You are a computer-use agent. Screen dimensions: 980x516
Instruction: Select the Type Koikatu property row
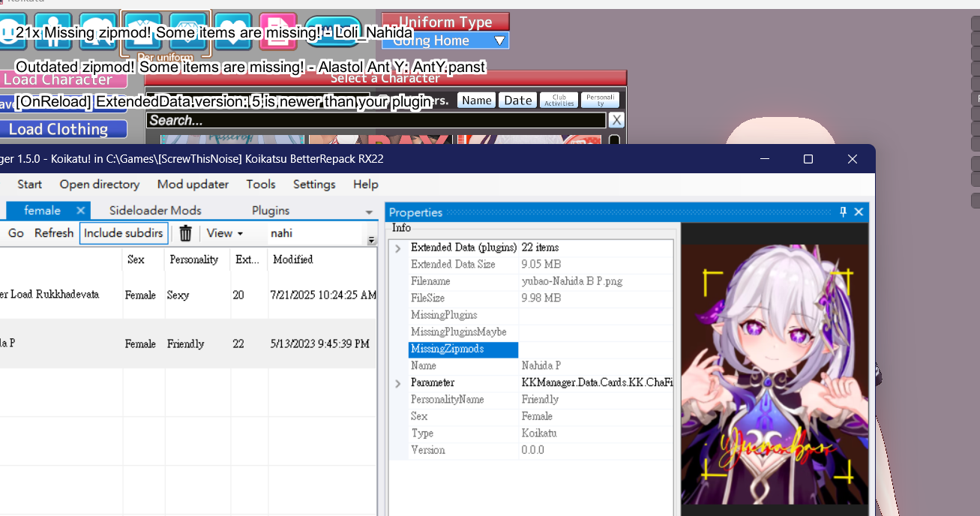541,433
